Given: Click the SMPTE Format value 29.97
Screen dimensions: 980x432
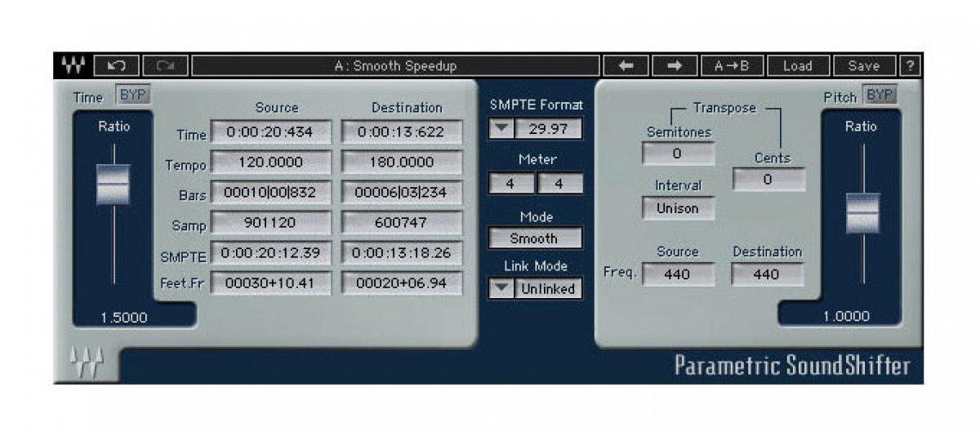Looking at the screenshot, I should 548,129.
